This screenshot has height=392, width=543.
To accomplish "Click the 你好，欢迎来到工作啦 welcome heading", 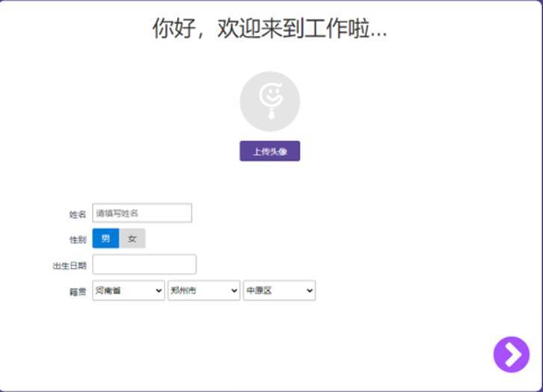I will 269,29.
